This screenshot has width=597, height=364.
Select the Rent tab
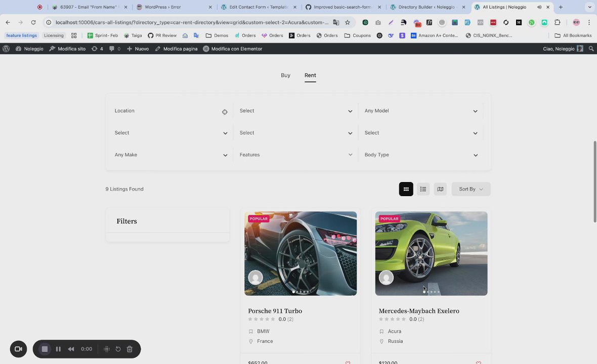310,75
